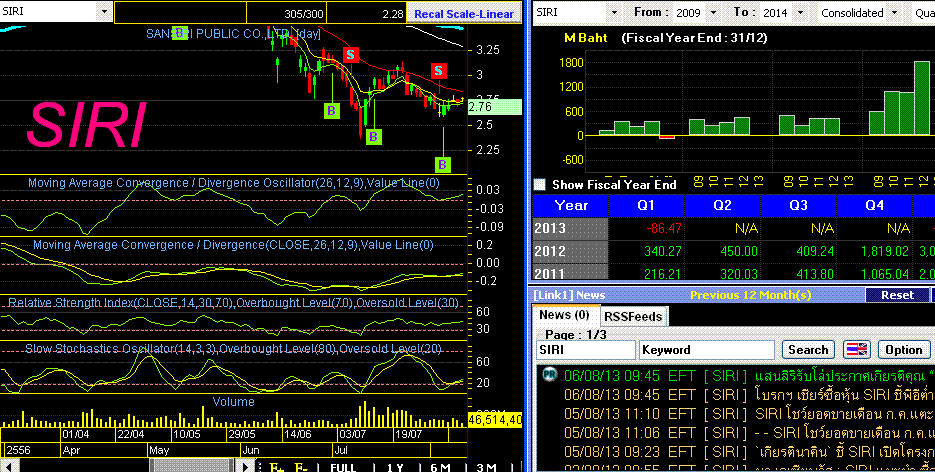Click the chart scrollbar right arrow

click(246, 466)
